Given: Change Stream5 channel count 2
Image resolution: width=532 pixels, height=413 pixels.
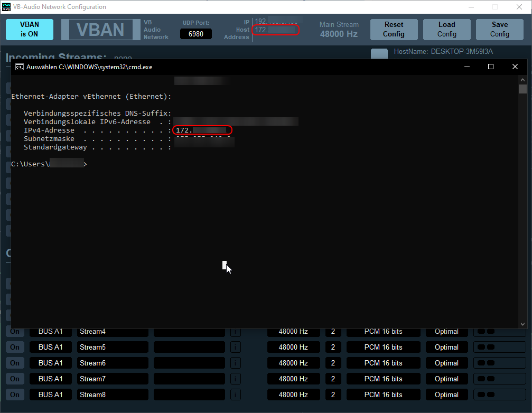Looking at the screenshot, I should coord(333,347).
